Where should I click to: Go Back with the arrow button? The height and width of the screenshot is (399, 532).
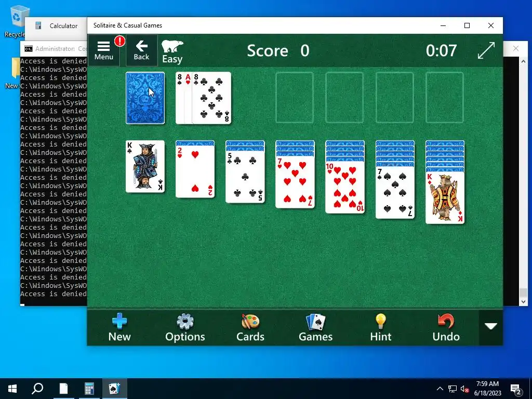[141, 50]
